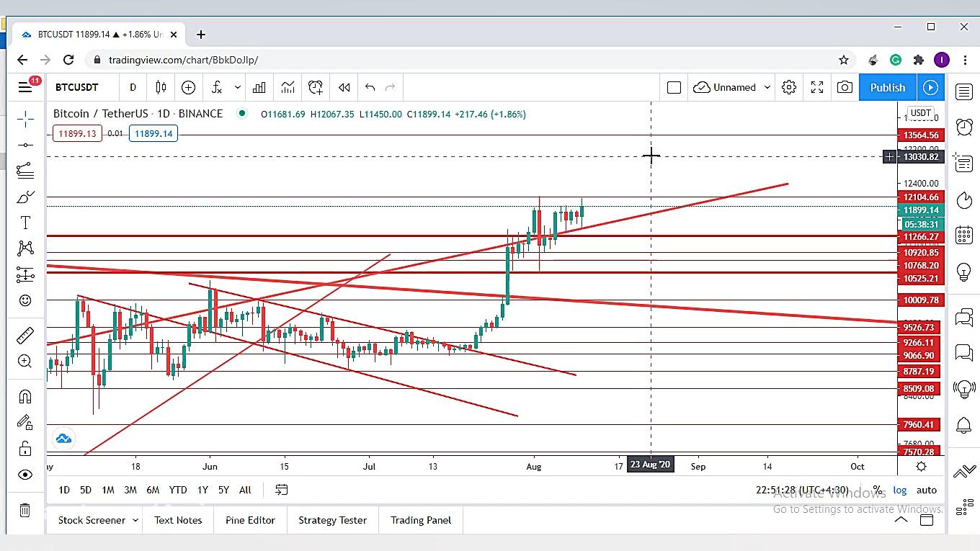980x551 pixels.
Task: Open the Text Notes tab
Action: point(178,520)
